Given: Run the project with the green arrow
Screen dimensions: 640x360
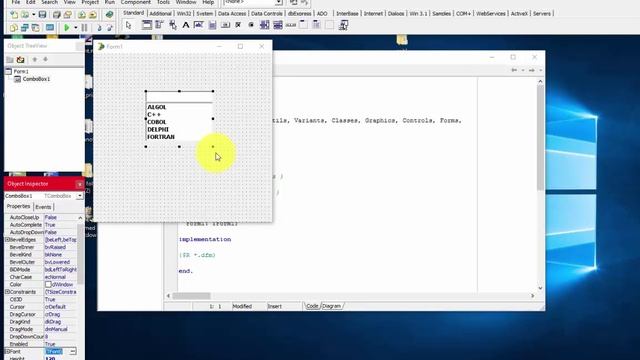Looking at the screenshot, I should pos(67,28).
